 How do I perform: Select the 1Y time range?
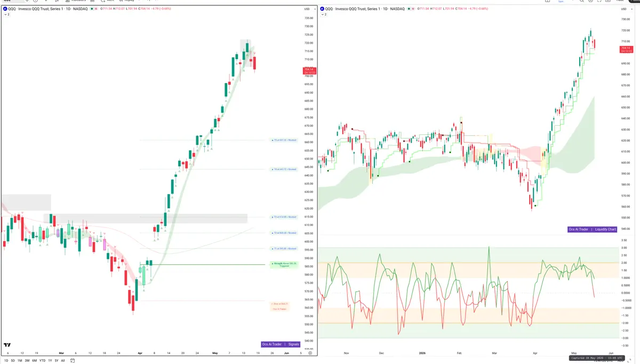click(x=50, y=361)
